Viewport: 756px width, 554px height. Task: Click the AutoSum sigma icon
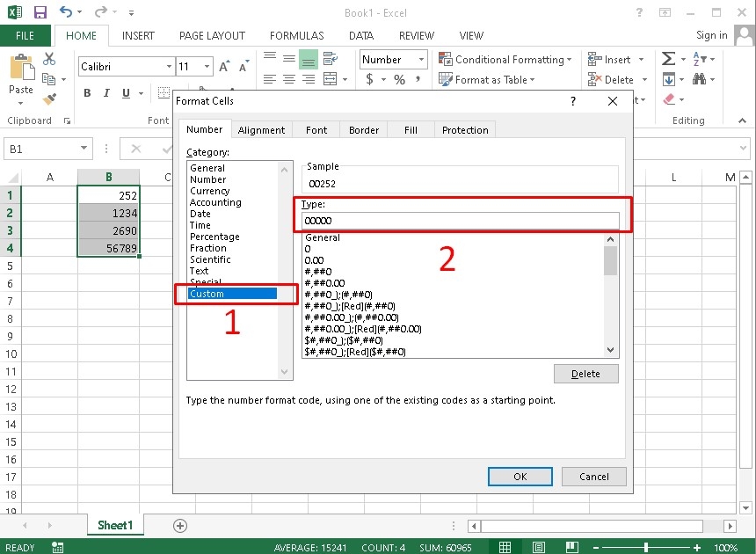point(668,59)
